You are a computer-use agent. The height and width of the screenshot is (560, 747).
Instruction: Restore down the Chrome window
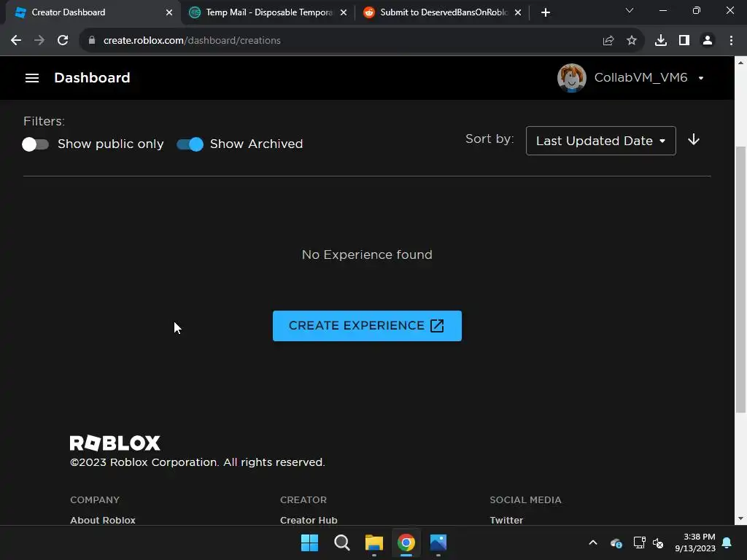[697, 10]
